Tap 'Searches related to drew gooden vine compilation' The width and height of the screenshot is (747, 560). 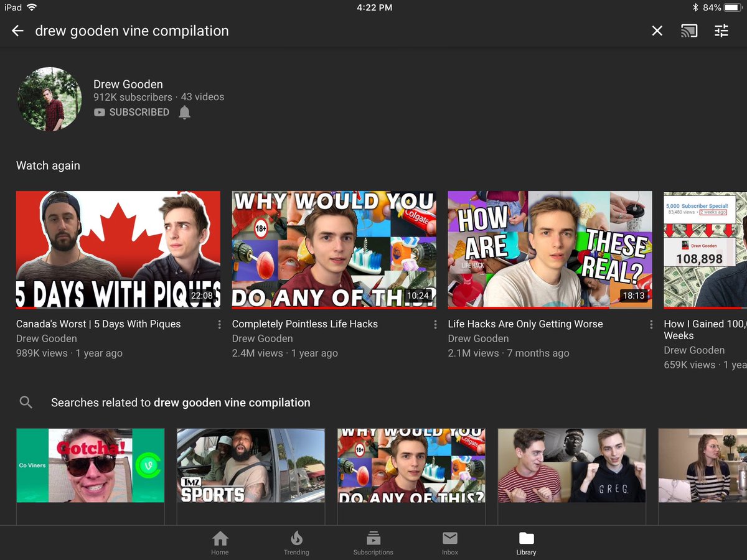coord(181,403)
